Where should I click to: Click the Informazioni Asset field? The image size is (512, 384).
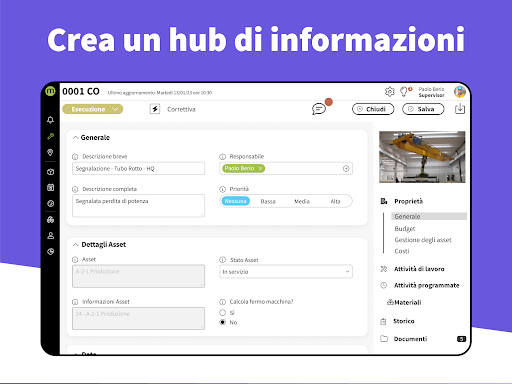[138, 318]
